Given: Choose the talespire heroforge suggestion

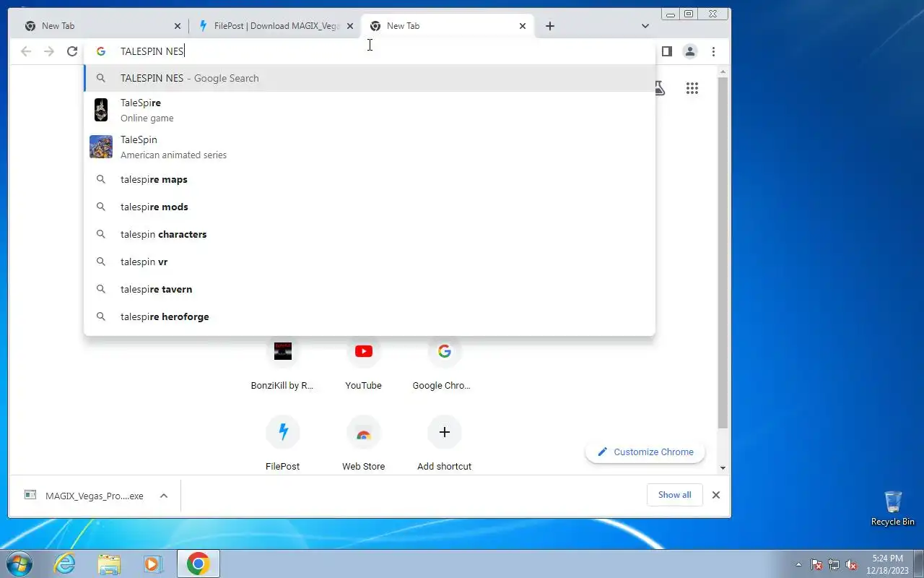Looking at the screenshot, I should pyautogui.click(x=370, y=316).
